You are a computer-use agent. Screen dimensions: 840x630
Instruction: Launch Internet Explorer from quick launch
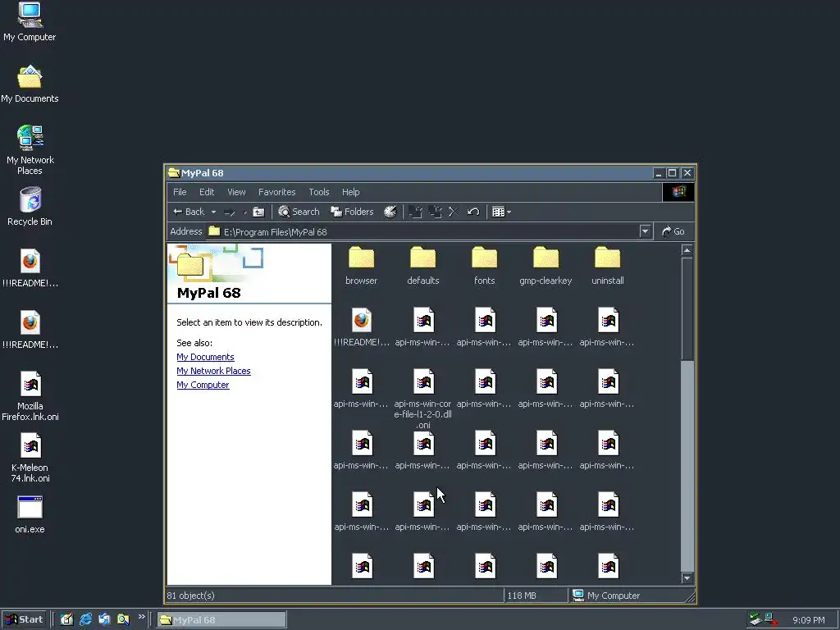pos(85,619)
